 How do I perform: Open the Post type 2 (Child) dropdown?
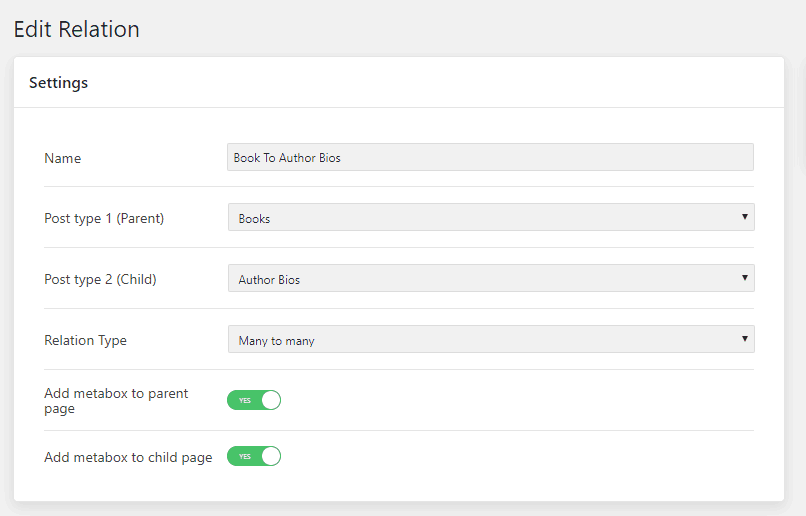point(491,279)
